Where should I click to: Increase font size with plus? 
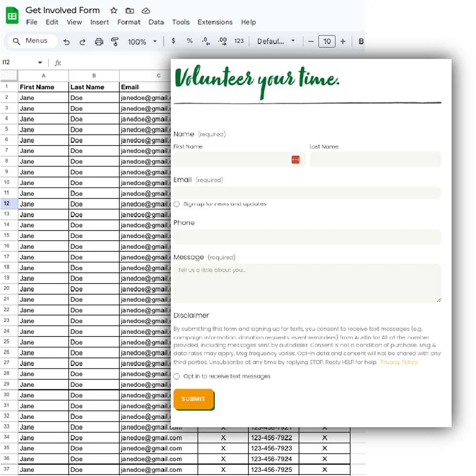click(343, 41)
